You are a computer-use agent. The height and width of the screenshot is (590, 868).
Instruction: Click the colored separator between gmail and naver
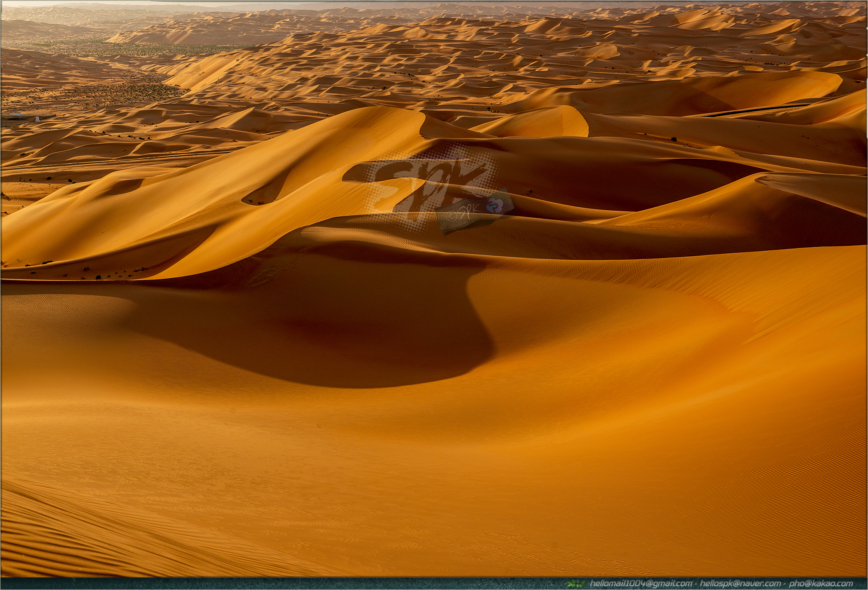tap(696, 584)
